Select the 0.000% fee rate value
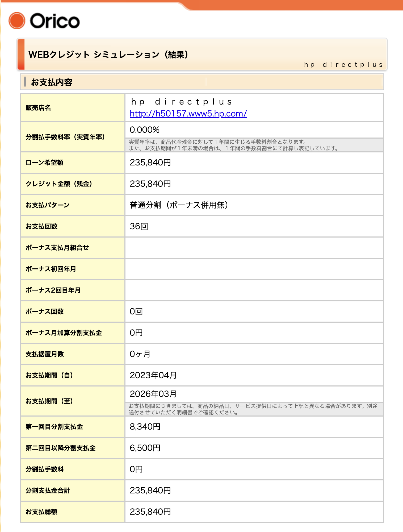Viewport: 403px width, 532px height. click(145, 130)
